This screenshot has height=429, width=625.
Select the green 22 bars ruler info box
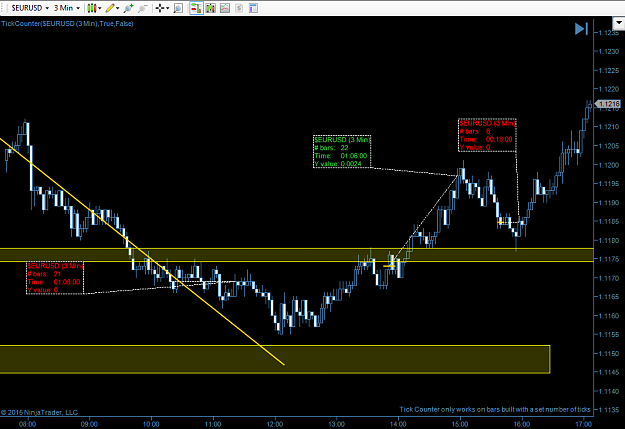coord(342,152)
